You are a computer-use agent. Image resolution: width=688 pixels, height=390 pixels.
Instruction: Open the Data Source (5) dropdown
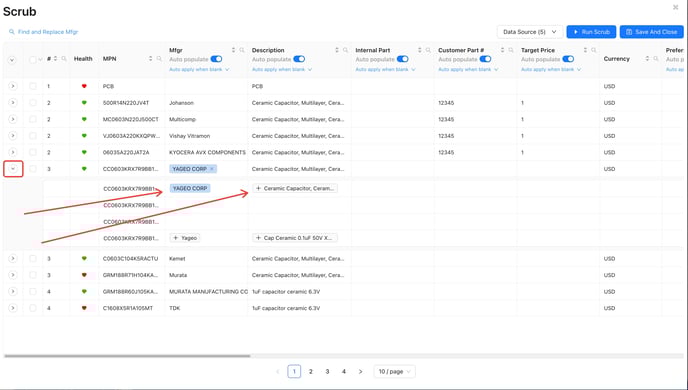(530, 32)
